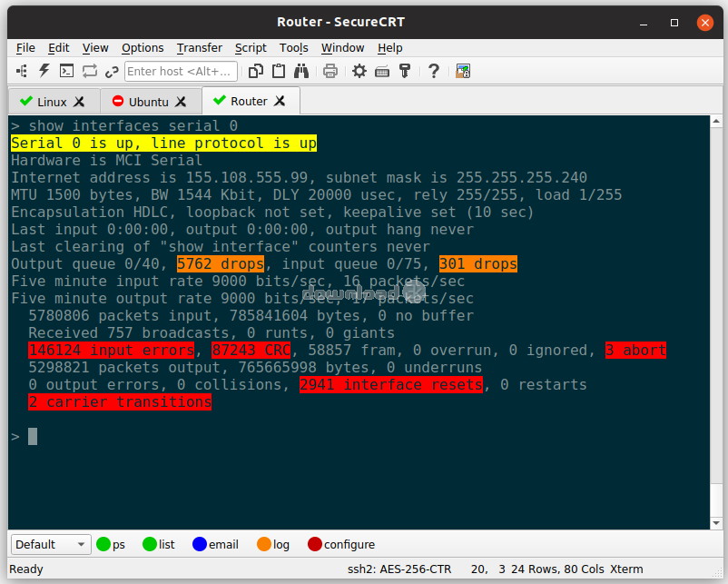Click the highlighted '5762 drops' text
This screenshot has height=584, width=728.
[x=221, y=264]
